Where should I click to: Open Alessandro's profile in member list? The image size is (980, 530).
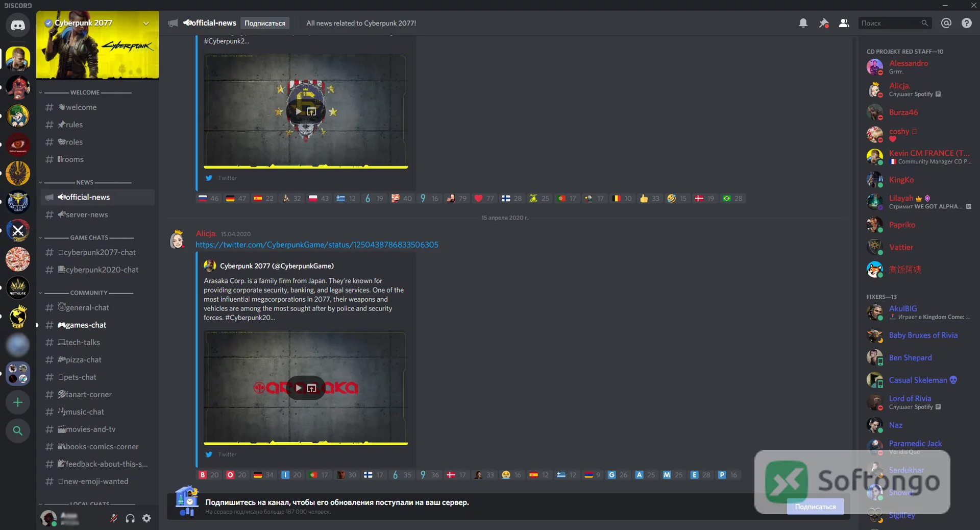pos(919,67)
